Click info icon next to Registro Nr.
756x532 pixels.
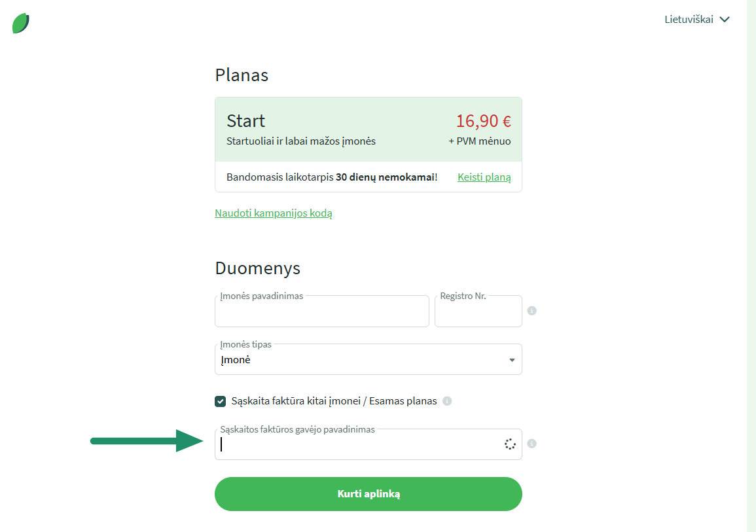[x=531, y=311]
